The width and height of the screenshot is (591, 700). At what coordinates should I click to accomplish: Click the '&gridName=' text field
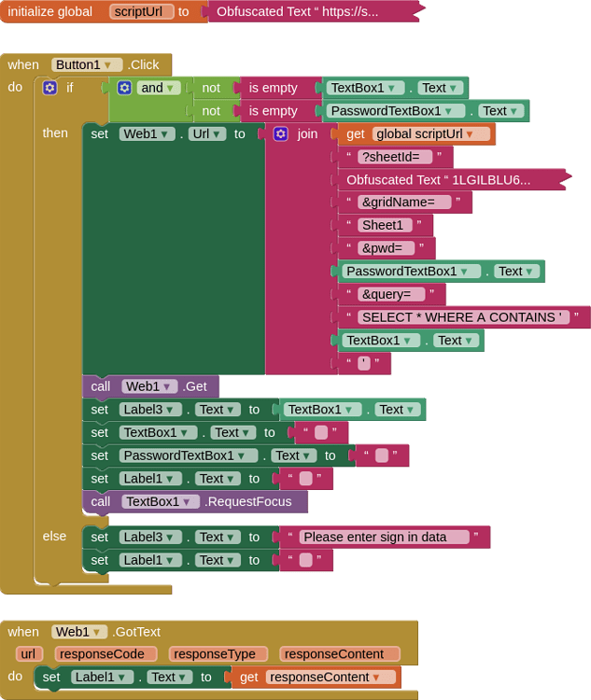pyautogui.click(x=403, y=202)
